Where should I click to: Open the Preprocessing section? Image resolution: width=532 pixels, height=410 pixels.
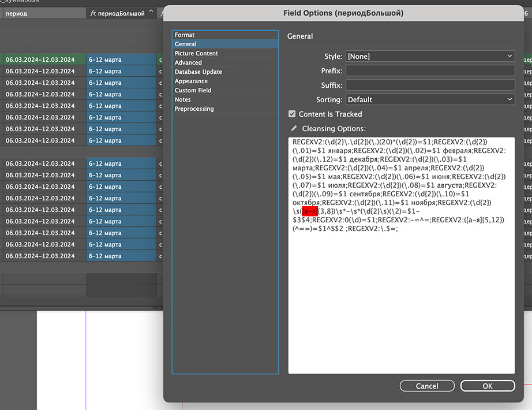point(225,109)
